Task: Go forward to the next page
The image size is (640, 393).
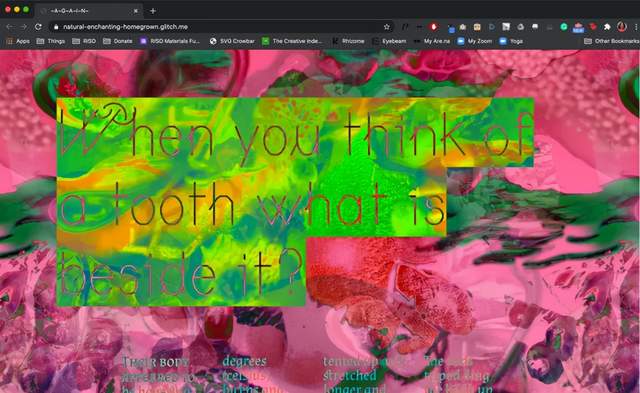Action: [23, 27]
